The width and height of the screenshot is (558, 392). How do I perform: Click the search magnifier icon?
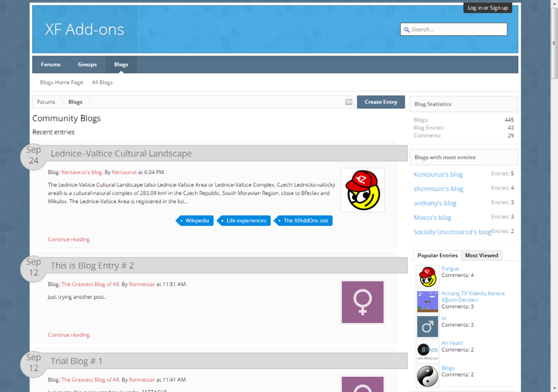tap(406, 29)
